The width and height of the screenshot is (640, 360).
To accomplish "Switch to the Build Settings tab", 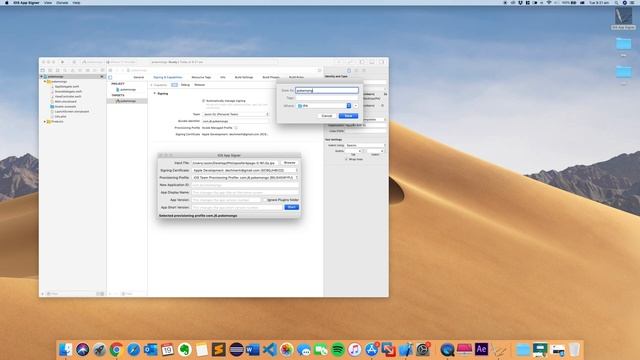I will click(244, 77).
